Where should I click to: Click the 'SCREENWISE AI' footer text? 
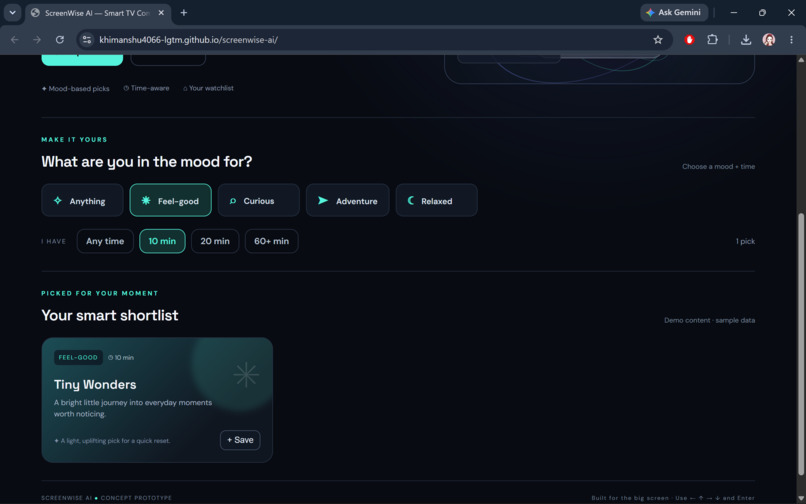pos(67,498)
